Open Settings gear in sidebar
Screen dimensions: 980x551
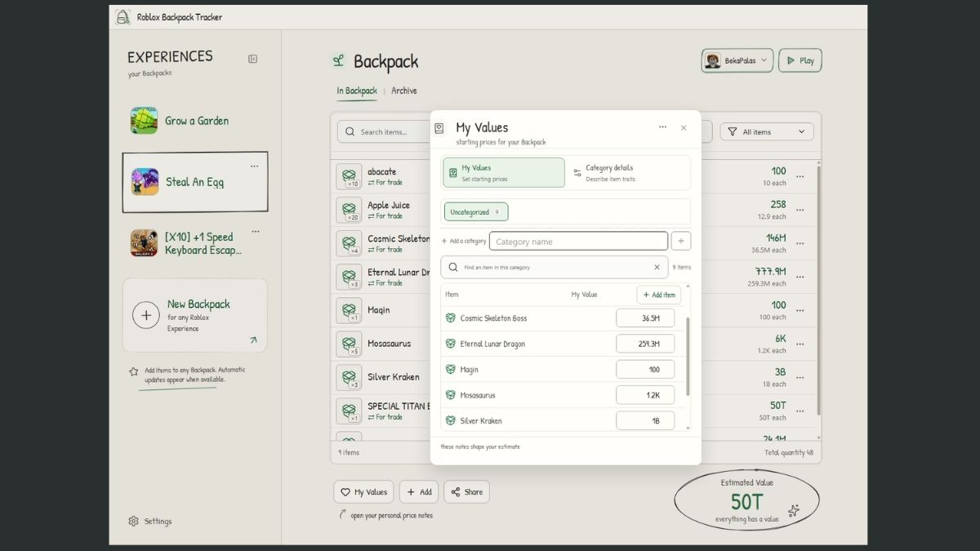[133, 521]
